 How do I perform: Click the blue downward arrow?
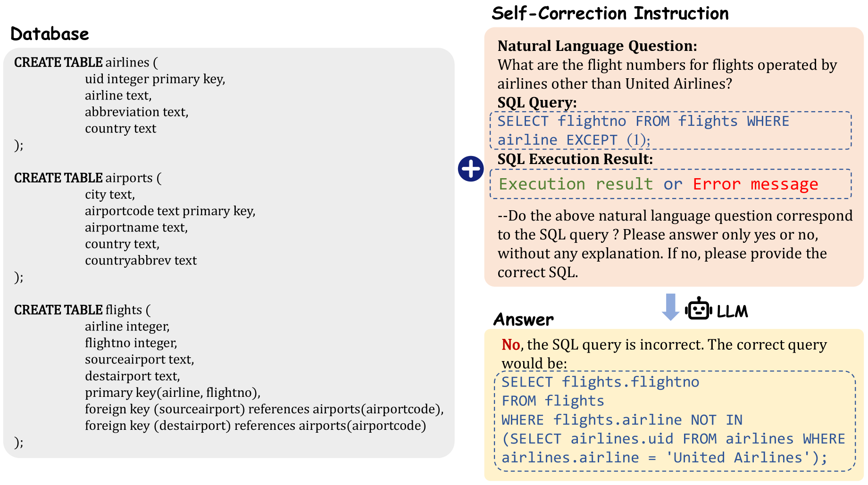pyautogui.click(x=670, y=307)
